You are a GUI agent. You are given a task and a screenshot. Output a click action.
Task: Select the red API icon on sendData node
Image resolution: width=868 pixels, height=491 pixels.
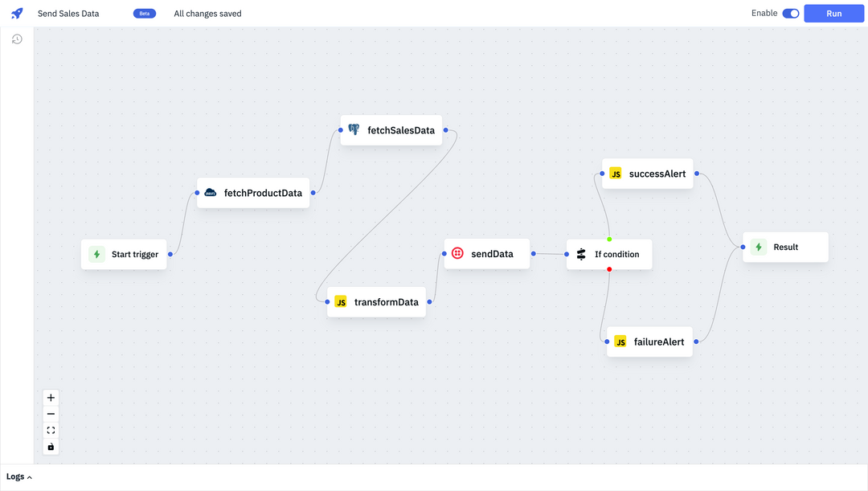tap(457, 253)
